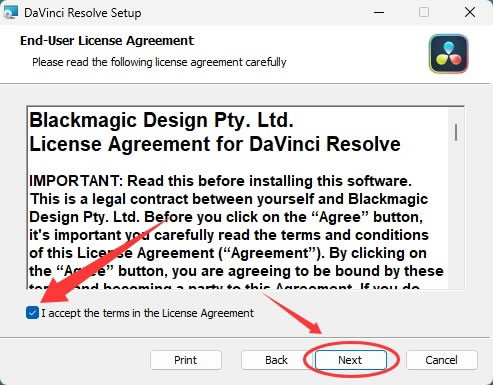493x385 pixels.
Task: Close the setup window
Action: (x=470, y=13)
